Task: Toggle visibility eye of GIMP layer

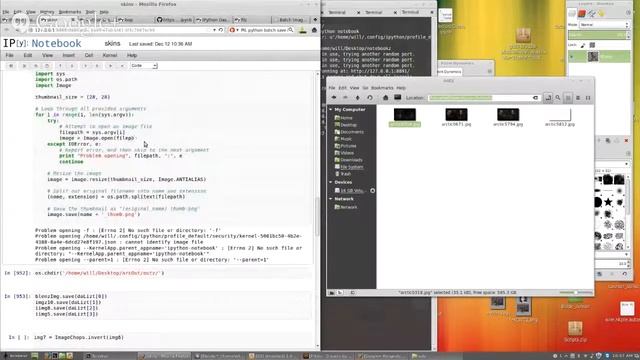Action: tap(572, 57)
